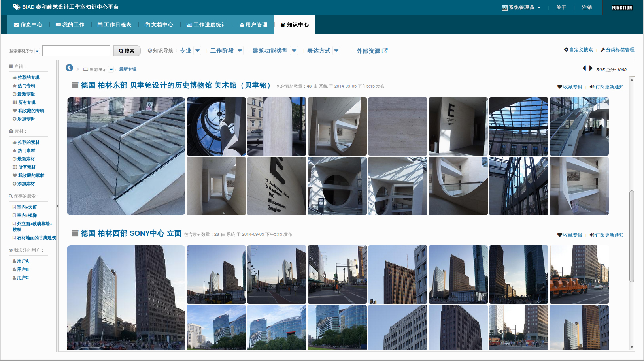This screenshot has height=361, width=644.
Task: Go to previous page with left triangle
Action: [584, 68]
